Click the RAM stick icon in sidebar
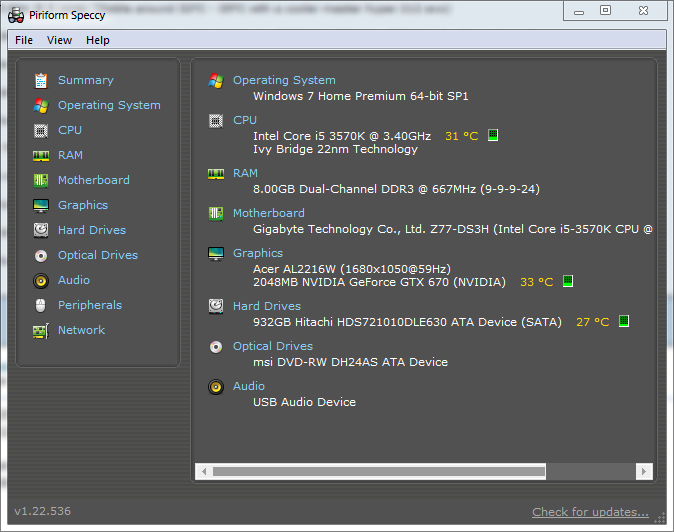Image resolution: width=674 pixels, height=532 pixels. click(x=41, y=156)
